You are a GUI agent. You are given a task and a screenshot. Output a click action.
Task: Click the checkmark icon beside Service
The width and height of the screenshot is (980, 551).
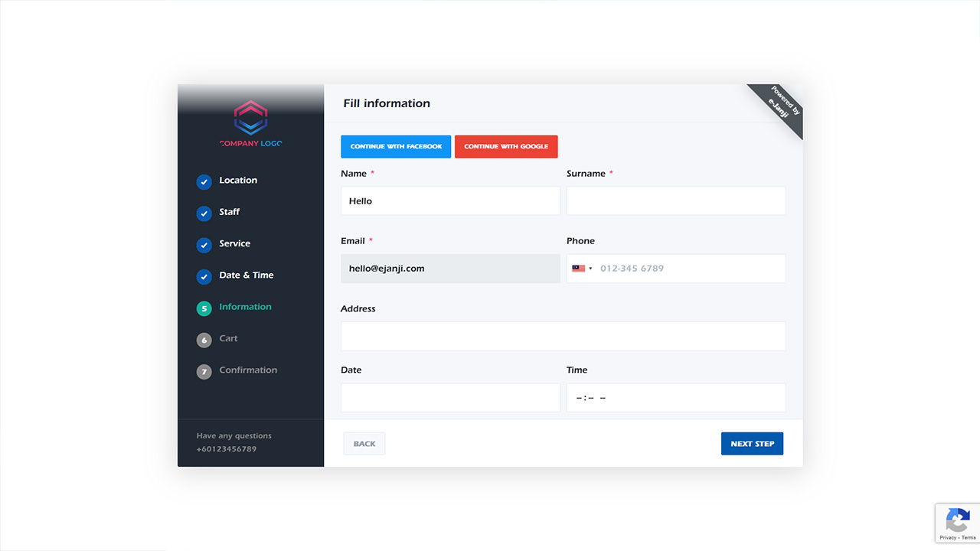pyautogui.click(x=204, y=245)
